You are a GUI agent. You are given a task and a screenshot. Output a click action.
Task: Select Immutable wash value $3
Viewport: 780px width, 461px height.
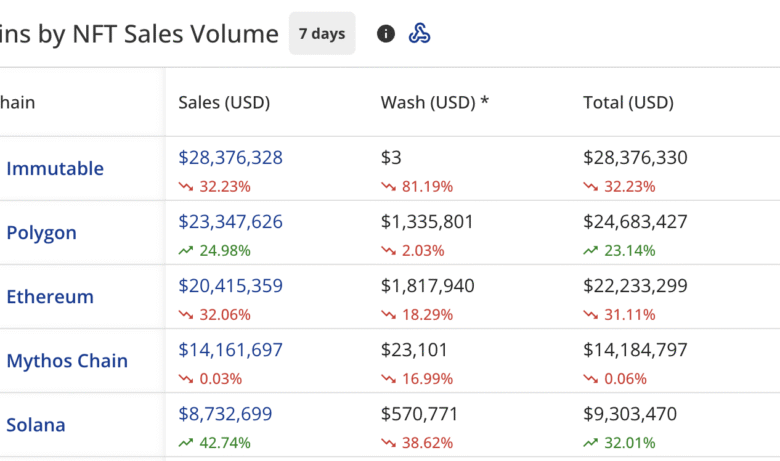[x=391, y=158]
